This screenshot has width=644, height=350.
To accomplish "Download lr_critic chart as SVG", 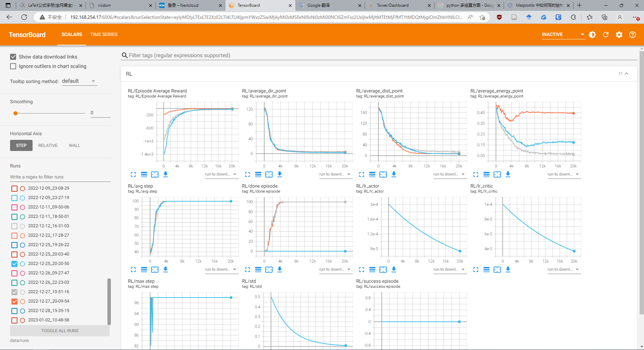I will [x=508, y=270].
